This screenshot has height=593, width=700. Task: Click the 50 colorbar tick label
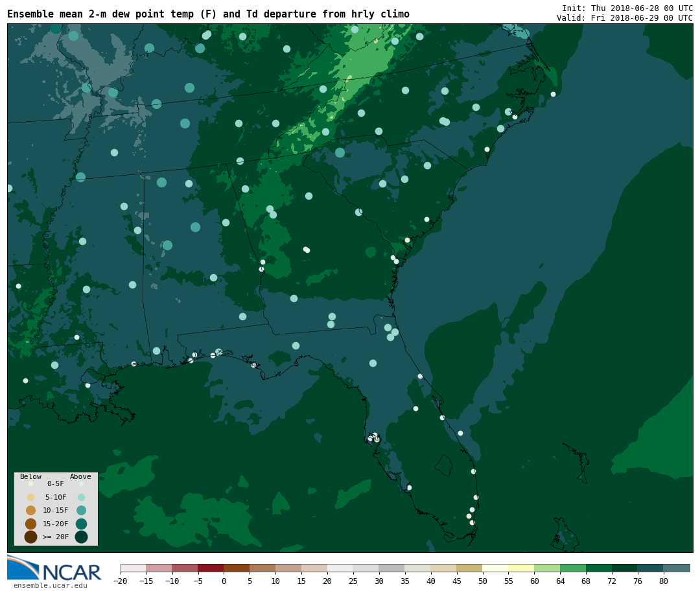coord(483,581)
